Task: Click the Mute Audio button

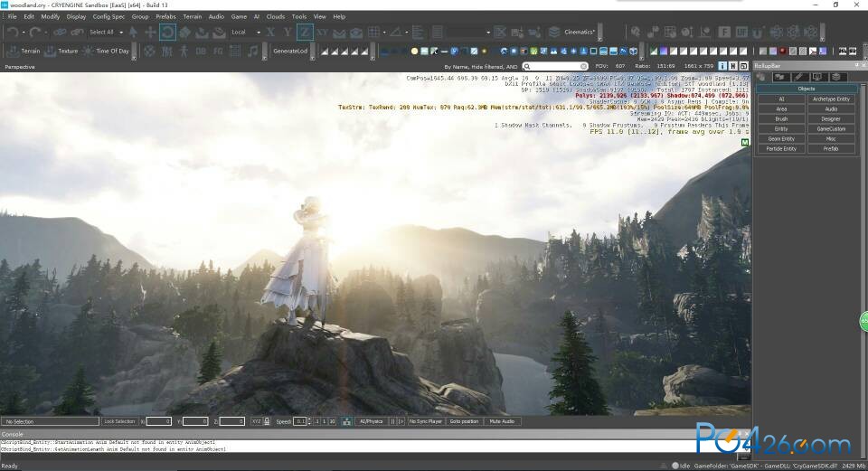Action: (x=502, y=422)
